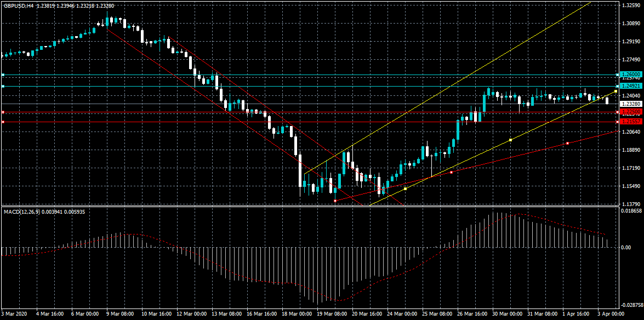The image size is (644, 320).
Task: Click the MACD scale value 0.018658
Action: coord(632,210)
